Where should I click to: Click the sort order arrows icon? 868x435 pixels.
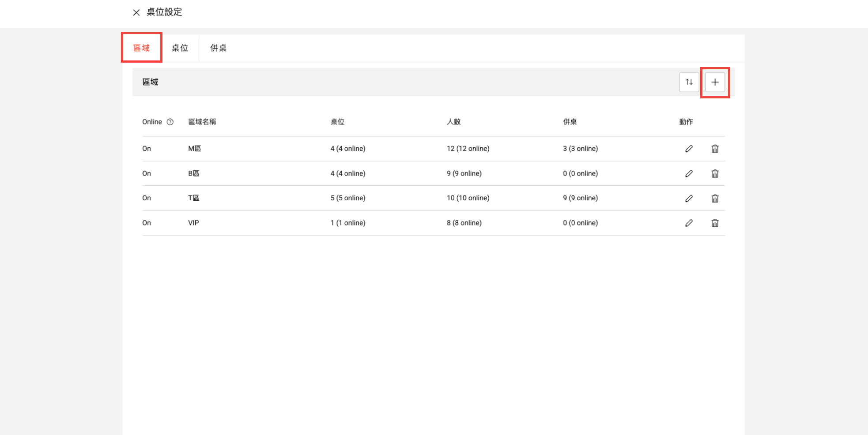tap(689, 82)
